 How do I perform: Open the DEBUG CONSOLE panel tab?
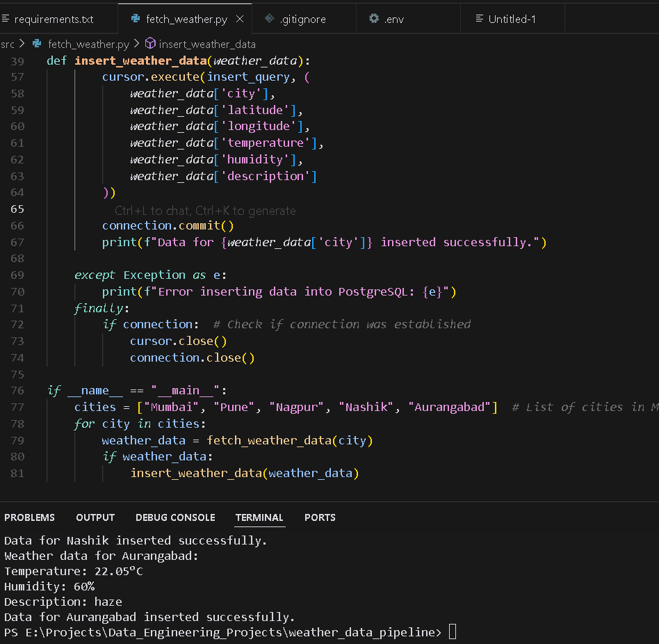pos(175,517)
